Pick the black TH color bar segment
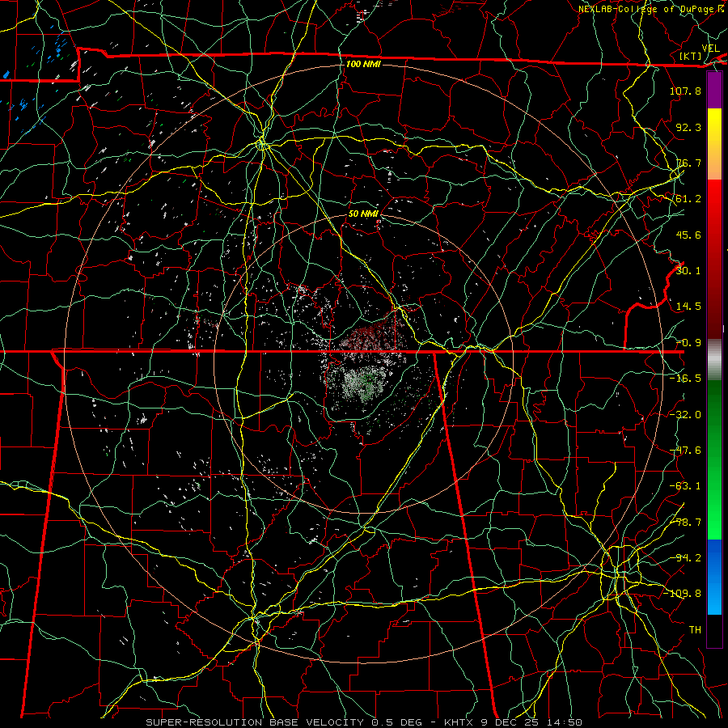 pyautogui.click(x=714, y=630)
